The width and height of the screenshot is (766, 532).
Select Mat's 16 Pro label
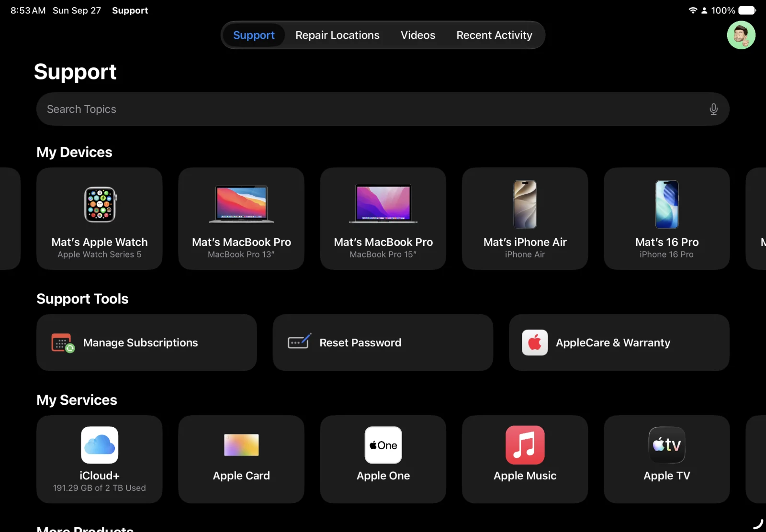tap(667, 242)
